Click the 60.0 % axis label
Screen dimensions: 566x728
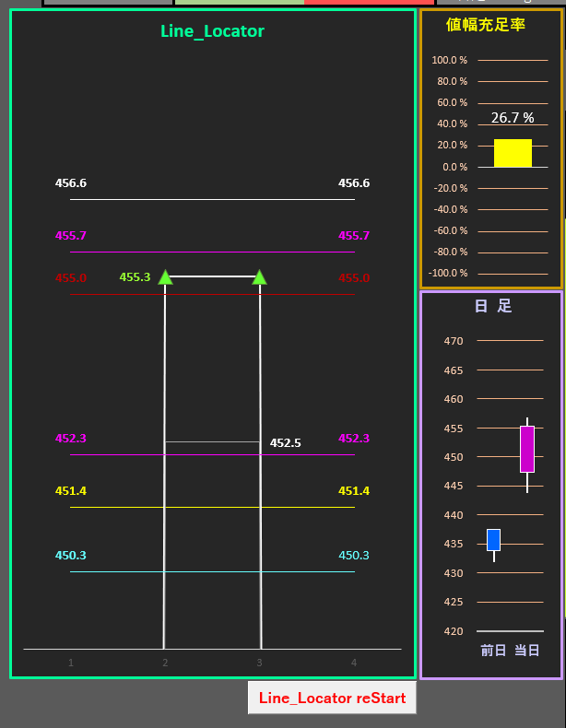[x=453, y=102]
